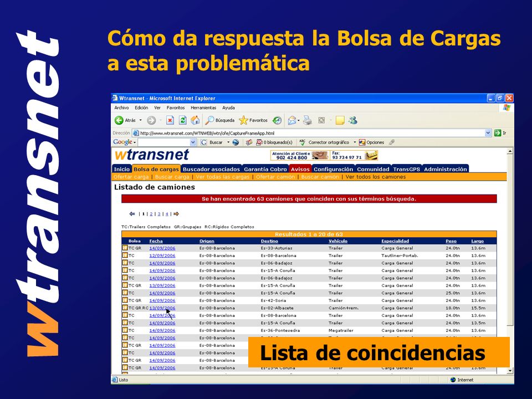Click the Google toolbar pen highlight icon
The image size is (532, 399).
pyautogui.click(x=392, y=142)
